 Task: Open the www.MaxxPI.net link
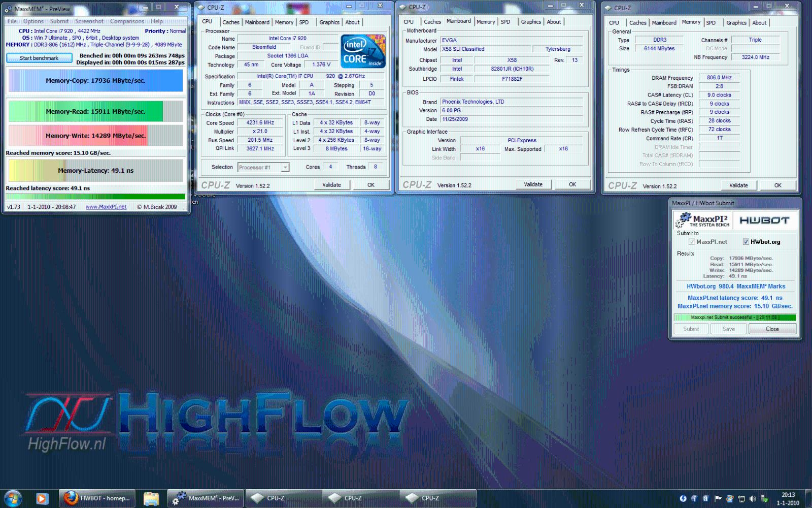(x=106, y=207)
